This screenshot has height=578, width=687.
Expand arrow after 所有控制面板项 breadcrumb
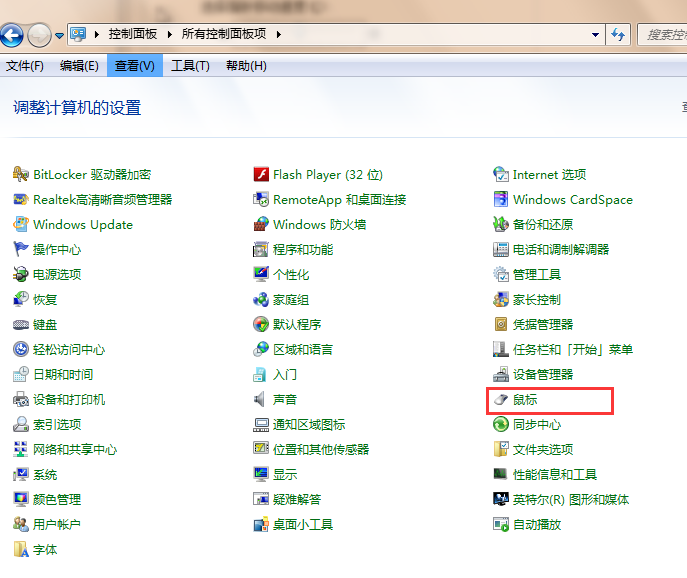[279, 34]
